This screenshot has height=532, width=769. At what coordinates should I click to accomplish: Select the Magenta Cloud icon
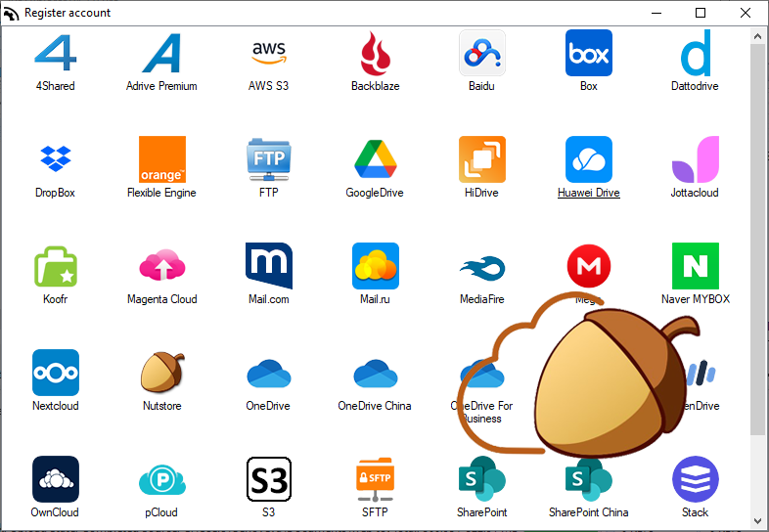tap(162, 265)
